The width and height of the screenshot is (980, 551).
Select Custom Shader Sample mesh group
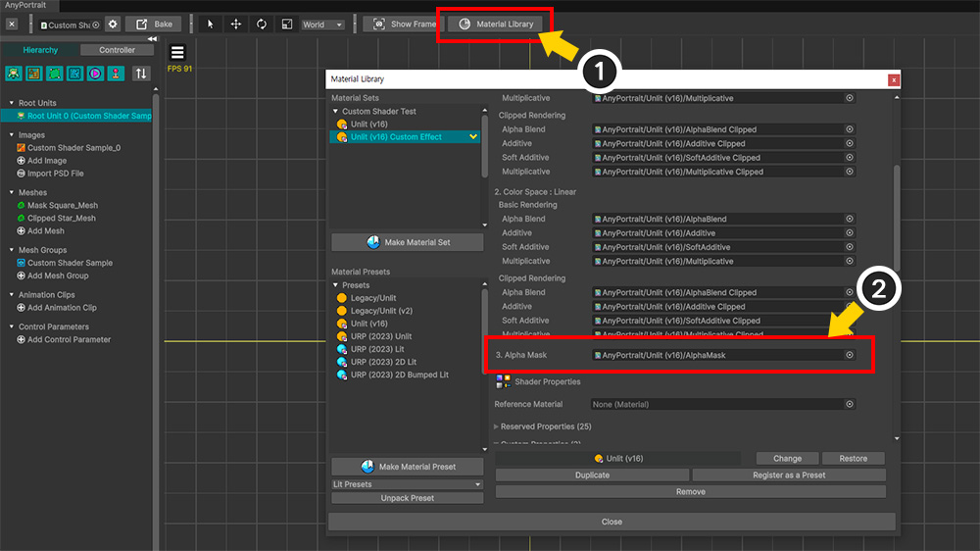(70, 263)
